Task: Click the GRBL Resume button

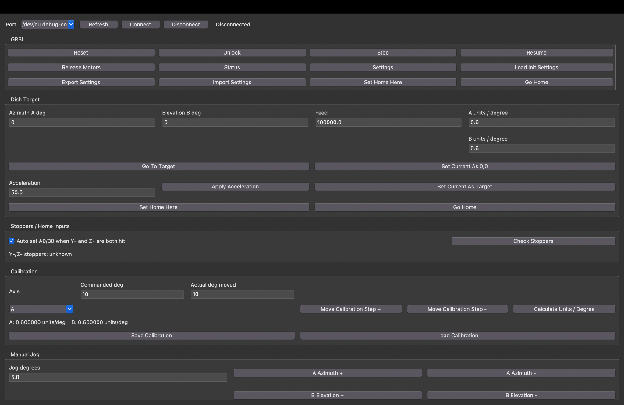Action: (536, 53)
